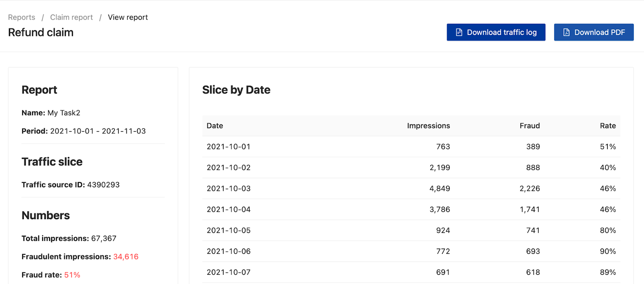The height and width of the screenshot is (284, 644).
Task: Click the red 51% fraud rate value
Action: [72, 275]
